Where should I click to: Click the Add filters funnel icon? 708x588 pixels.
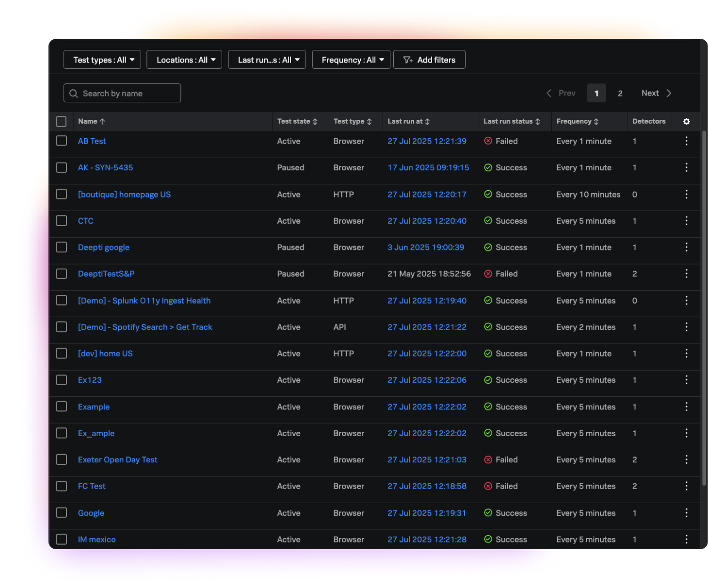pyautogui.click(x=408, y=59)
